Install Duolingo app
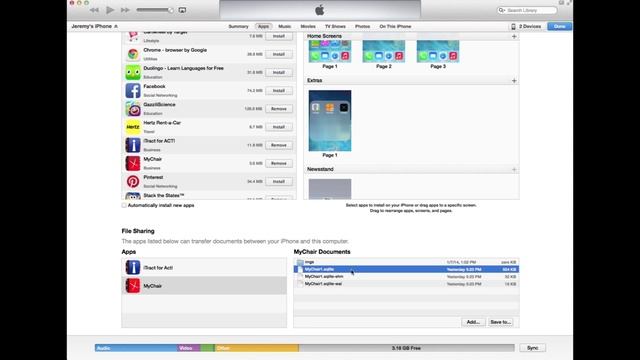Viewport: 640px width, 360px height. 279,72
